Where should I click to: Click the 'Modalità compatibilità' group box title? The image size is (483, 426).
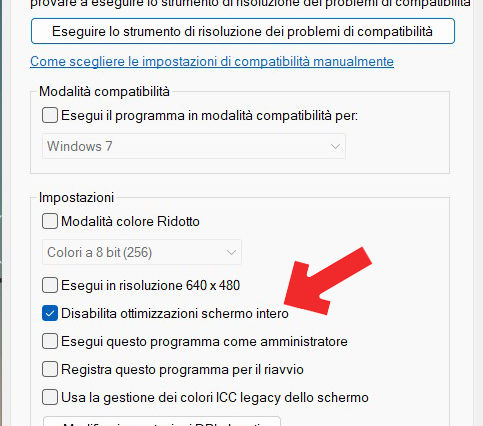click(104, 91)
